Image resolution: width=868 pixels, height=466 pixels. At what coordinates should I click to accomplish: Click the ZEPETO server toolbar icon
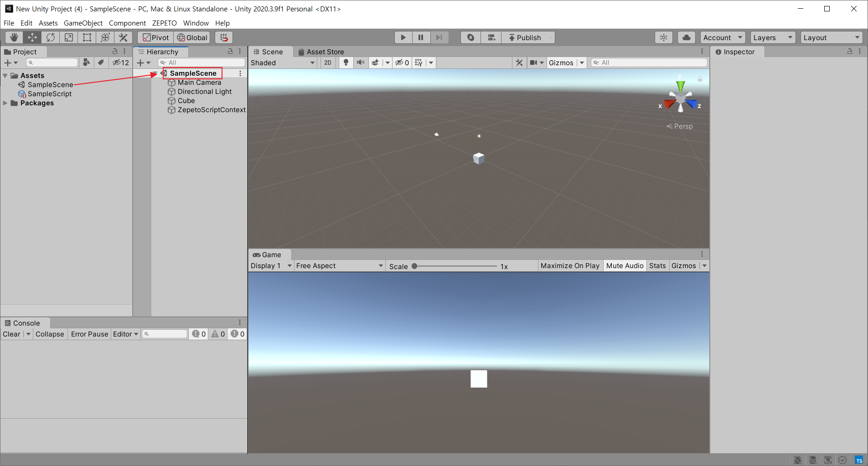(x=491, y=37)
